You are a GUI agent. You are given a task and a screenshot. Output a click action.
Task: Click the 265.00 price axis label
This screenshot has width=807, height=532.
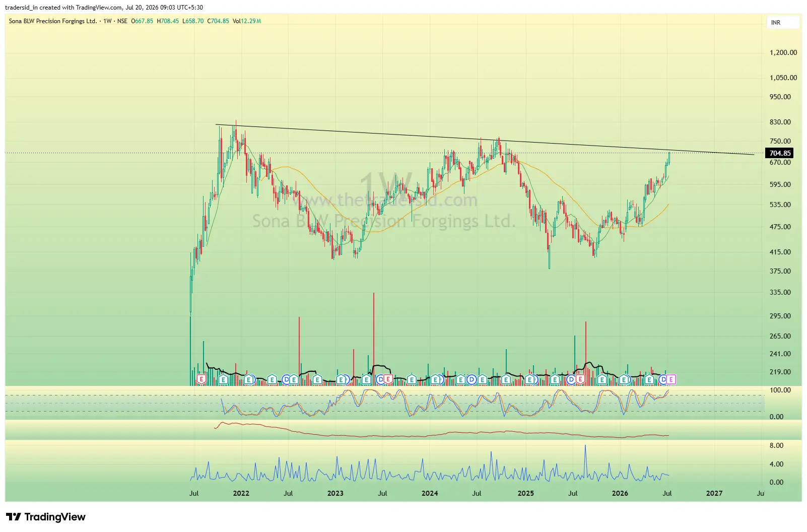[x=780, y=336]
